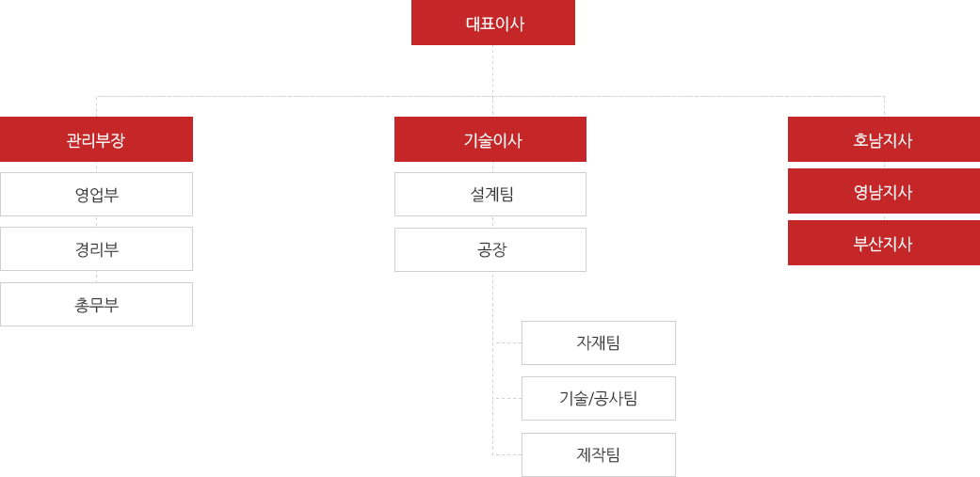Select the 기술이사 red header box
The height and width of the screenshot is (477, 980).
click(490, 139)
